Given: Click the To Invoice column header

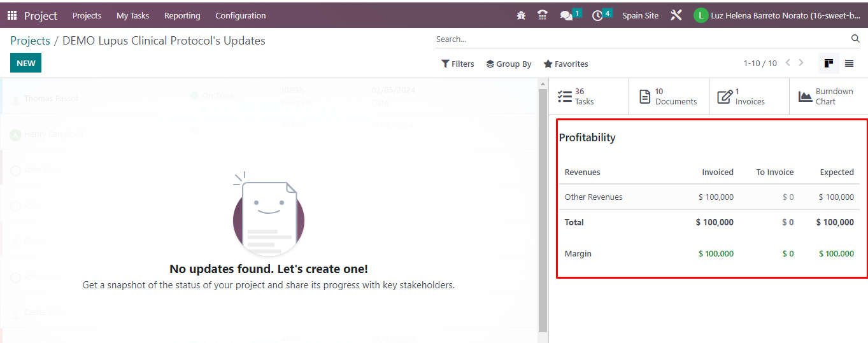Looking at the screenshot, I should pos(775,172).
